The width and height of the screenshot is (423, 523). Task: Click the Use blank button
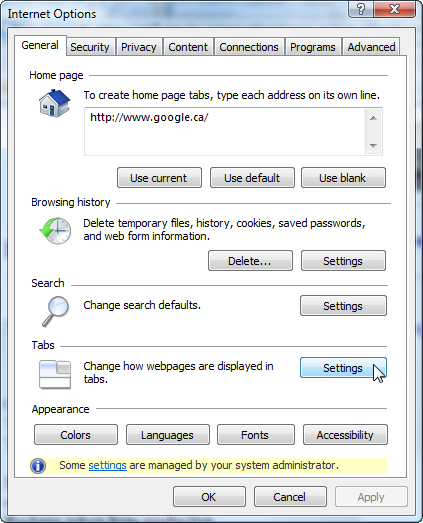tap(343, 178)
